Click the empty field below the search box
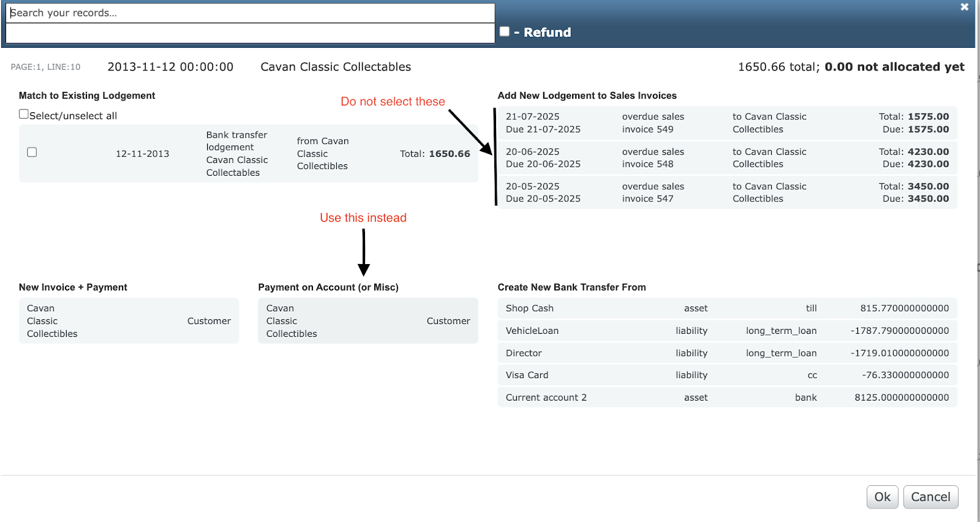 pyautogui.click(x=250, y=34)
